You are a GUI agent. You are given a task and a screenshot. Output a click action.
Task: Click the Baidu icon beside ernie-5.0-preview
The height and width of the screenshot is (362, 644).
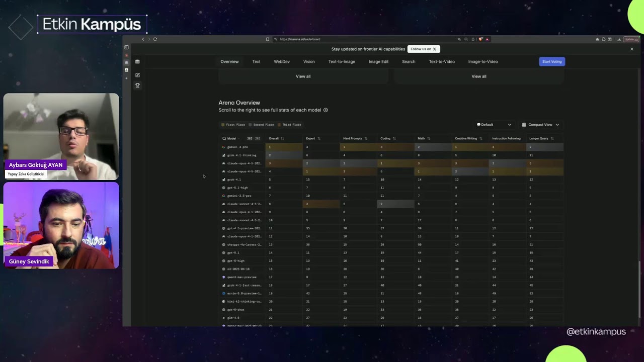224,293
